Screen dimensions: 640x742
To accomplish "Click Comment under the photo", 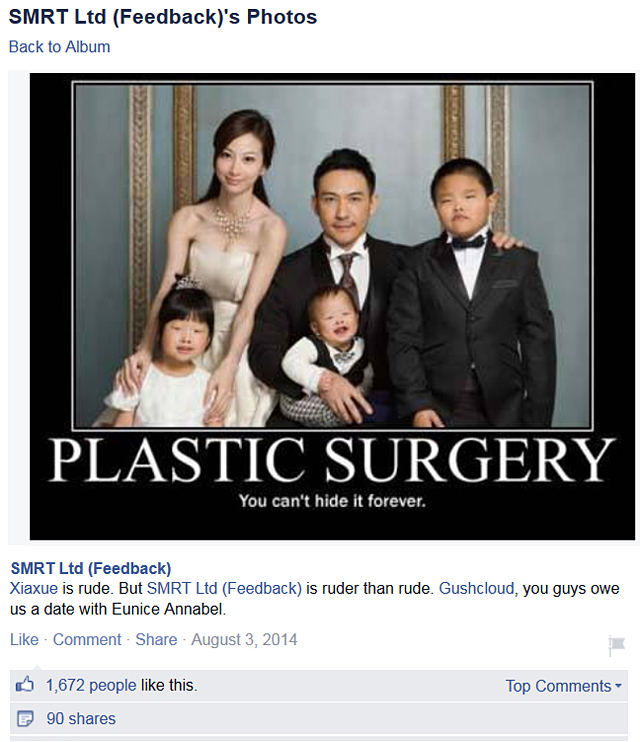I will tap(87, 639).
